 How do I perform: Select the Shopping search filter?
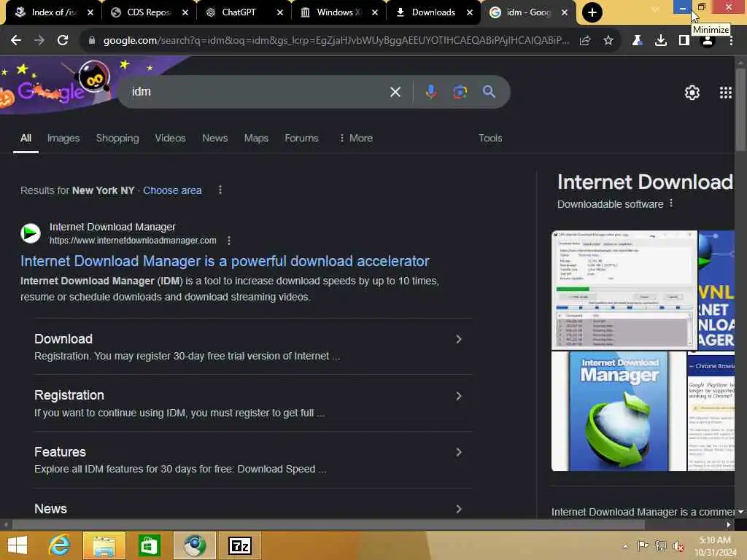[117, 138]
